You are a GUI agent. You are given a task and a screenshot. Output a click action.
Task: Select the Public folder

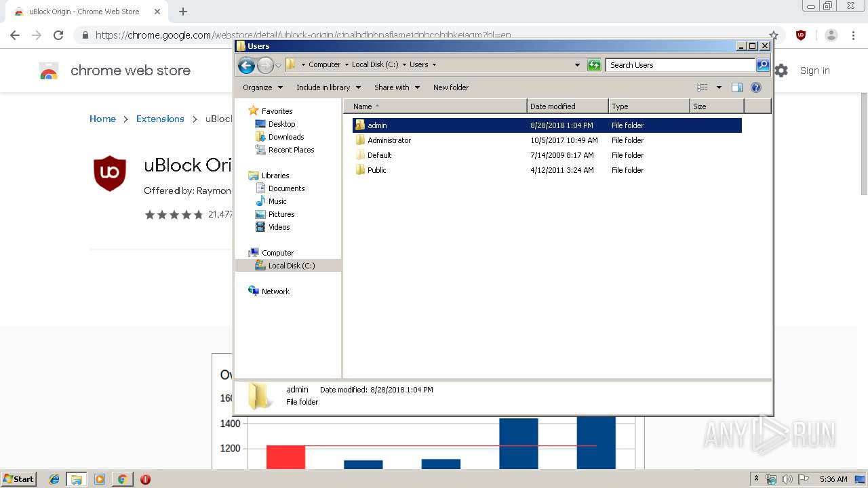[371, 170]
